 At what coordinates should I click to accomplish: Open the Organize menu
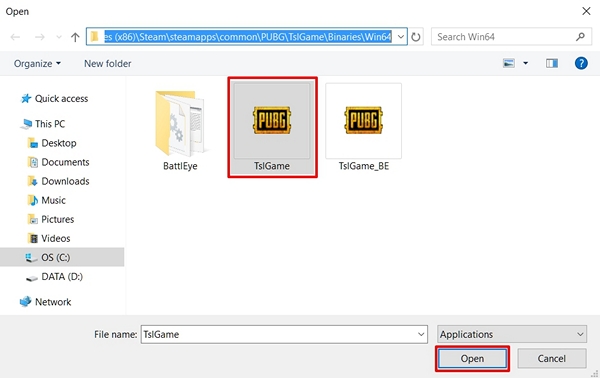tap(37, 64)
